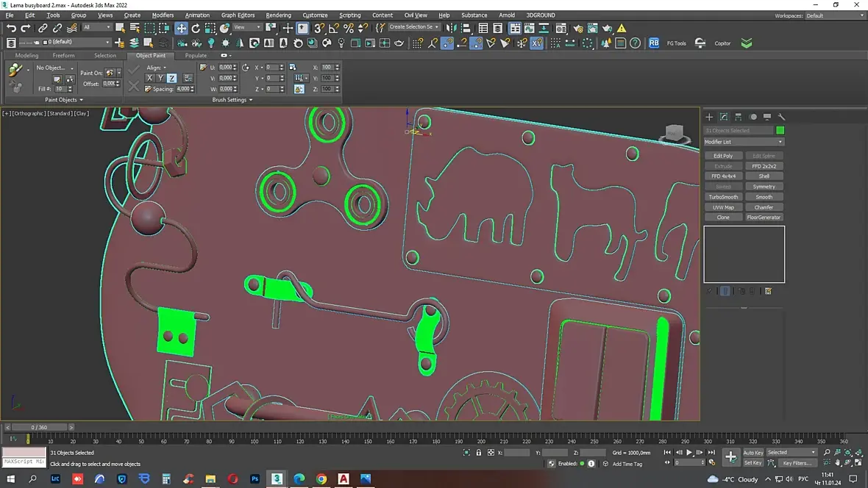The width and height of the screenshot is (868, 488).
Task: Click the TurboSmooth modifier button
Action: point(723,197)
